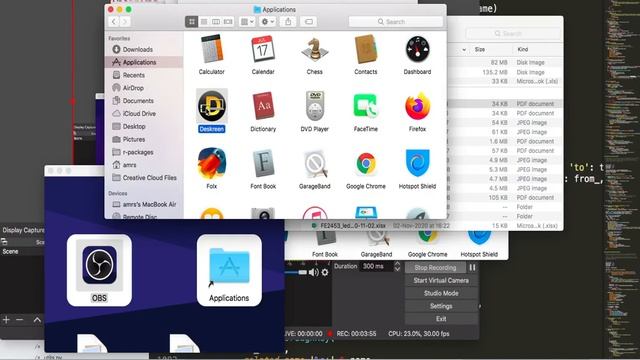The width and height of the screenshot is (640, 360).
Task: Click Exit in OBS controls
Action: 441,319
